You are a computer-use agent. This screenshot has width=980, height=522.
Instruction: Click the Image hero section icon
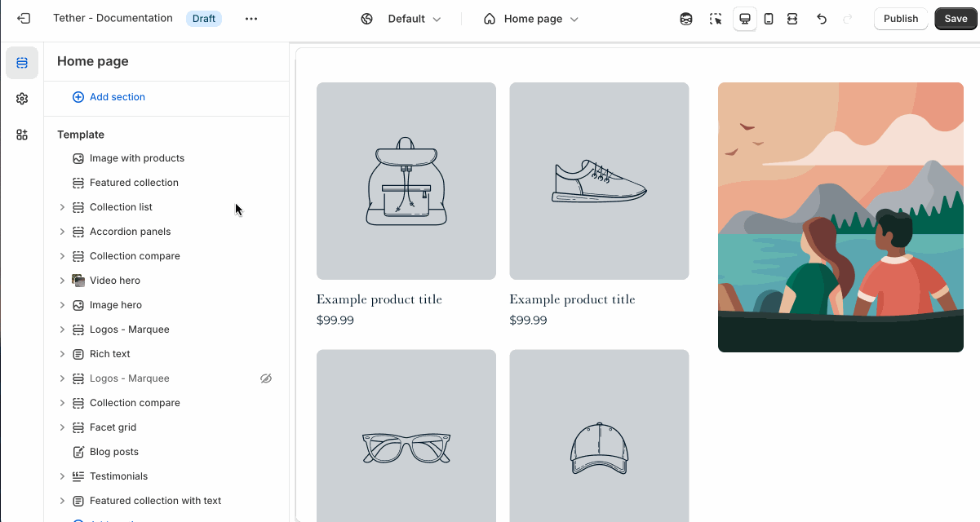click(78, 305)
